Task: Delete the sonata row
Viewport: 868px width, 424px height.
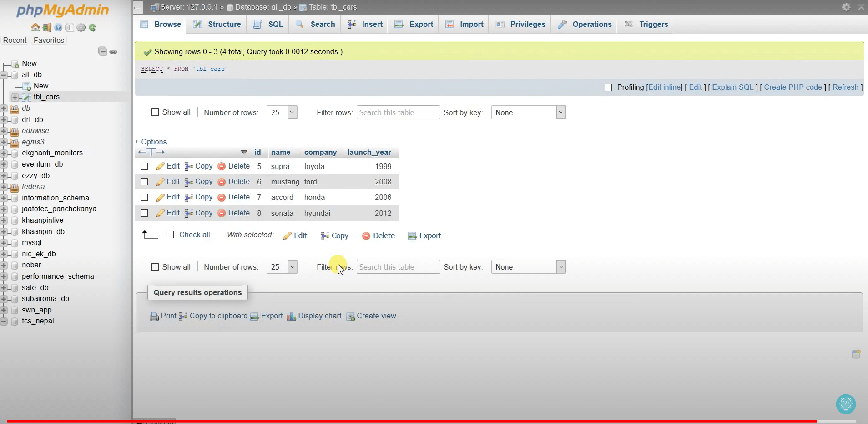Action: click(x=239, y=213)
